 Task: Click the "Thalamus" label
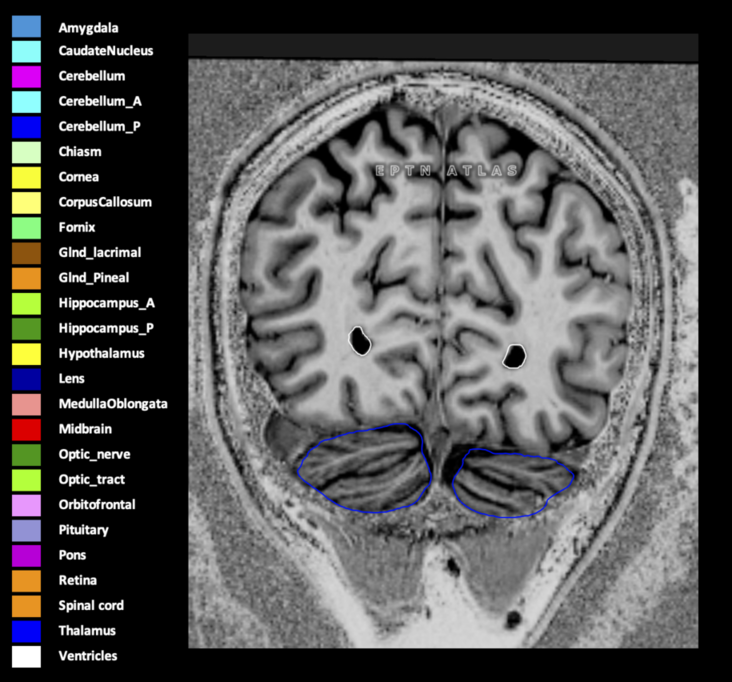click(x=87, y=630)
